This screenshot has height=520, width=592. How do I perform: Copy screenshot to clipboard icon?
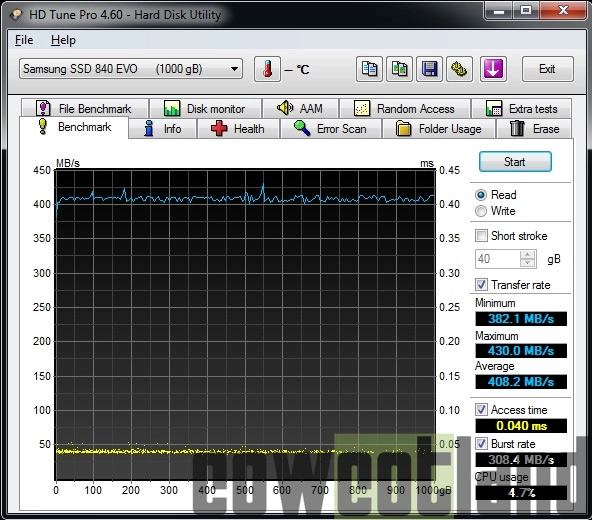[399, 69]
